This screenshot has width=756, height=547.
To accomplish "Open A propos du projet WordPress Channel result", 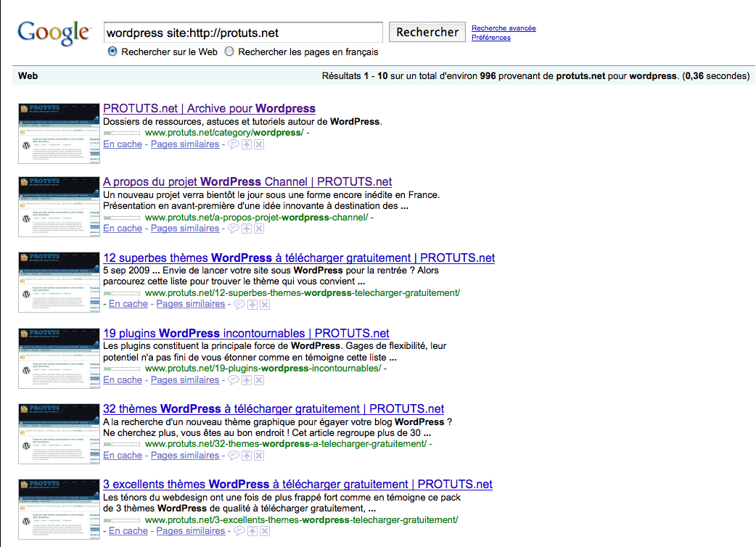I will coord(247,181).
